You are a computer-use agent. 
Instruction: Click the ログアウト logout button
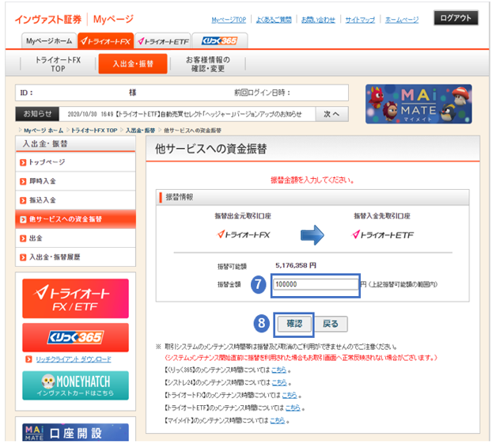456,18
